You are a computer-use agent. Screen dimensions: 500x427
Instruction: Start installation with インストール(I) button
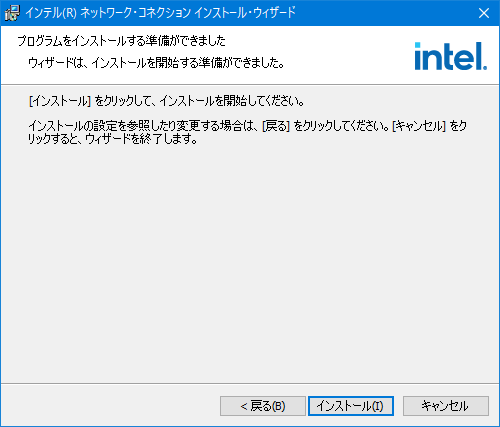click(x=351, y=406)
